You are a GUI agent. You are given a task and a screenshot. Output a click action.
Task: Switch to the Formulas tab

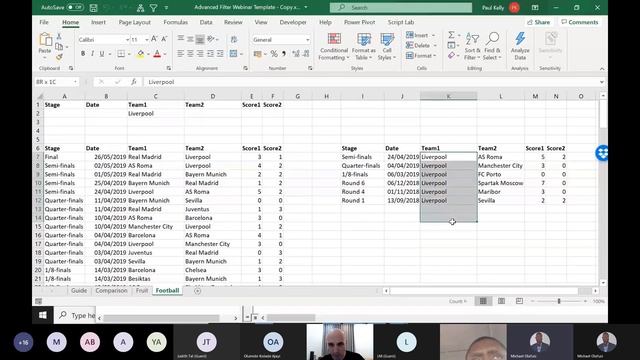tap(176, 22)
